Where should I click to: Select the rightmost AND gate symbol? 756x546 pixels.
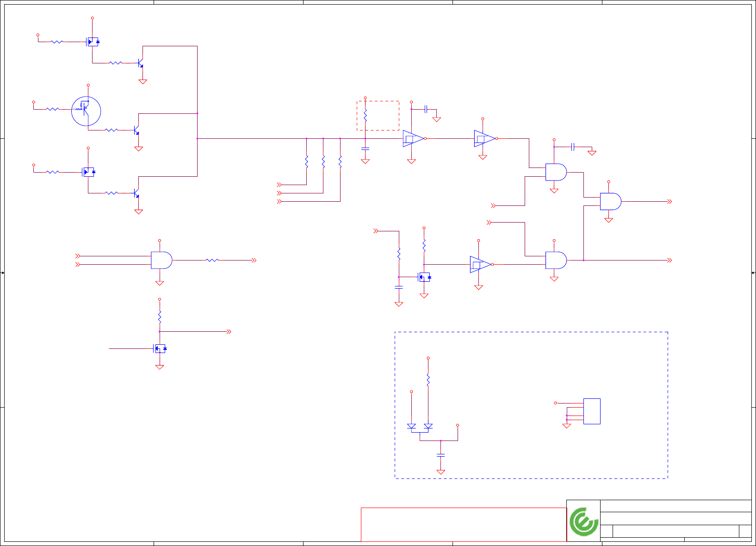point(611,202)
